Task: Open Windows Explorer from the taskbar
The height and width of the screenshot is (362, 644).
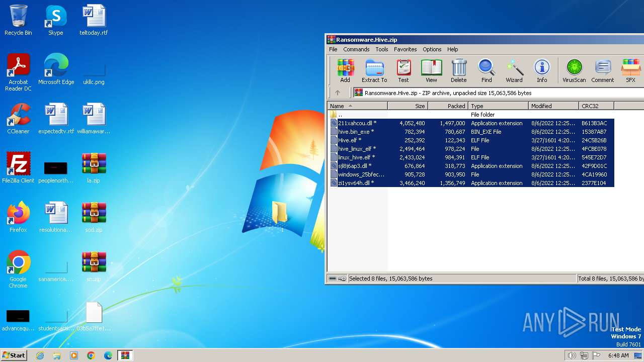Action: coord(57,355)
